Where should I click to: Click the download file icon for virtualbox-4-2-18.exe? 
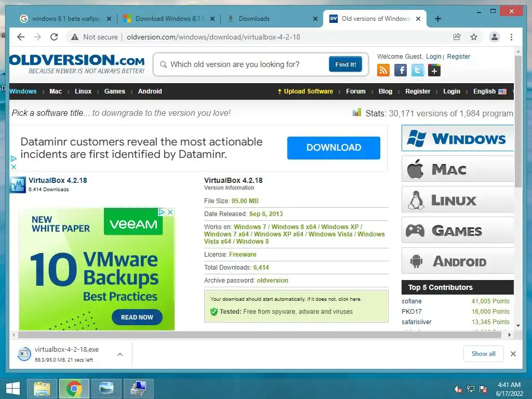click(x=24, y=354)
